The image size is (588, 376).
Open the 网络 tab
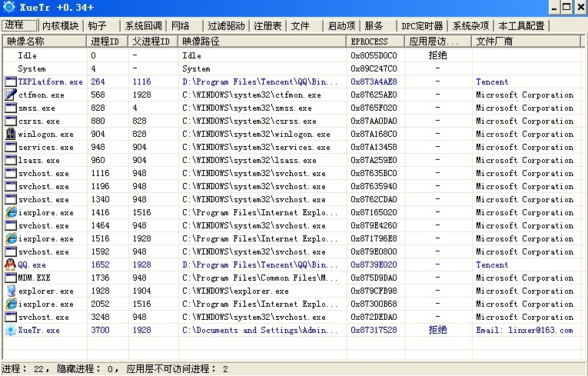click(x=184, y=26)
